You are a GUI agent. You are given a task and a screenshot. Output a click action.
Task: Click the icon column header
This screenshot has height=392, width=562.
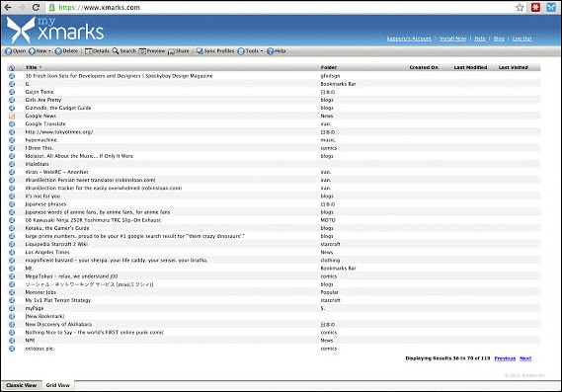[x=12, y=68]
